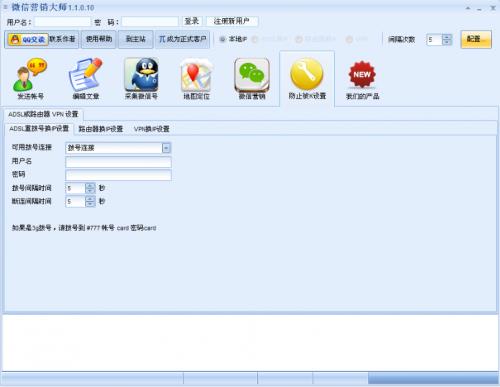Open the 激活帐号 account activation icon

pos(30,79)
